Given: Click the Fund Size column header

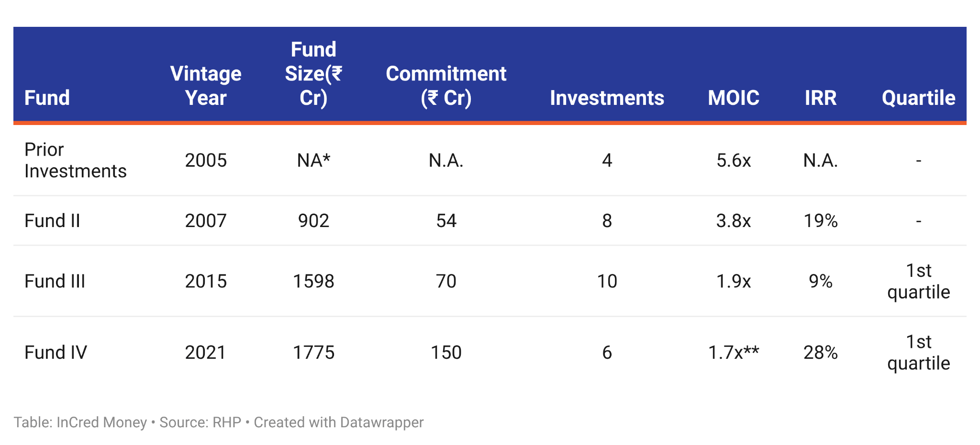Looking at the screenshot, I should coord(313,74).
